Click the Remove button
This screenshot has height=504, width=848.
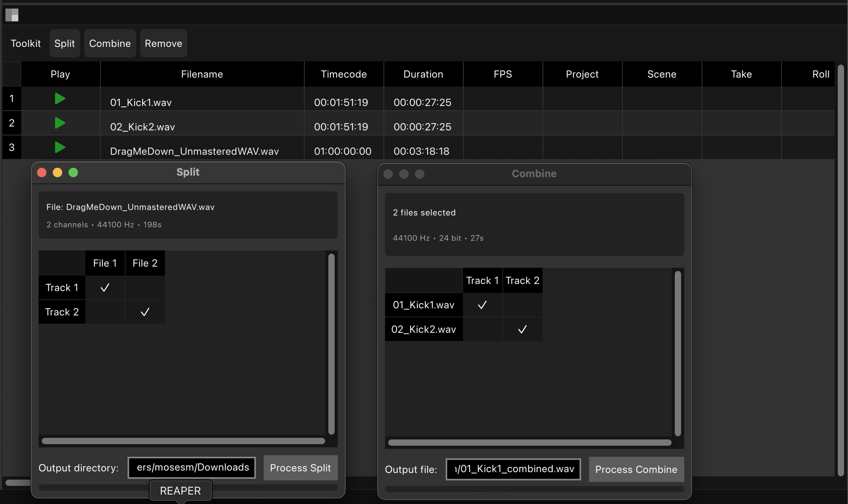163,43
